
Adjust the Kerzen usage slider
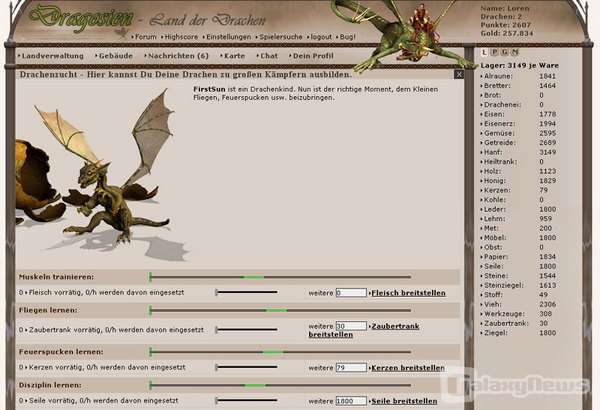click(246, 367)
